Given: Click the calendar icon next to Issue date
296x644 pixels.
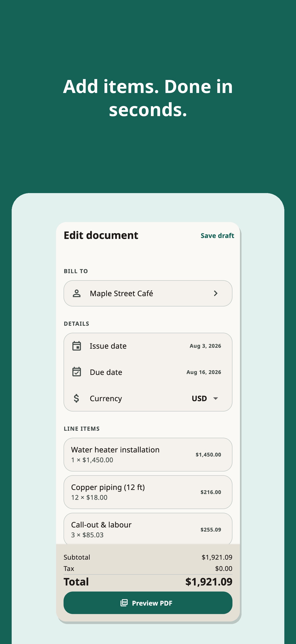Looking at the screenshot, I should coord(76,346).
